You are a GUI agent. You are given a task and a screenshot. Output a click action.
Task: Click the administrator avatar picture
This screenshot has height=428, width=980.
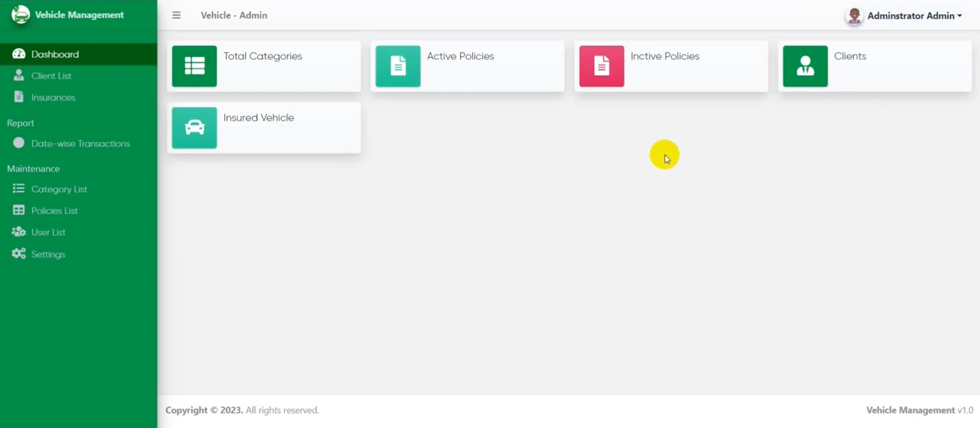[x=854, y=15]
